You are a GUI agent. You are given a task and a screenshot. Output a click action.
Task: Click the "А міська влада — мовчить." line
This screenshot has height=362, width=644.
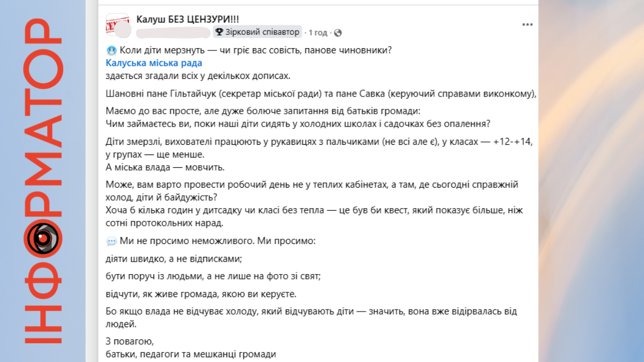pos(165,167)
